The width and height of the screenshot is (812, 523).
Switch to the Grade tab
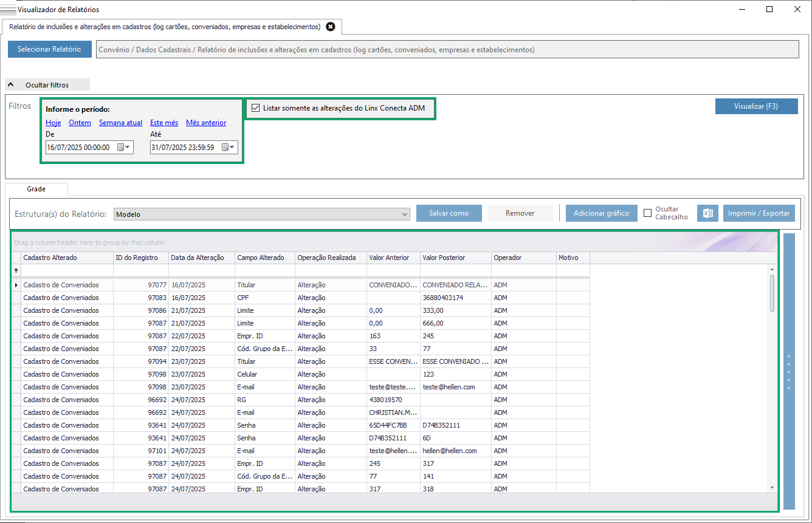(36, 189)
